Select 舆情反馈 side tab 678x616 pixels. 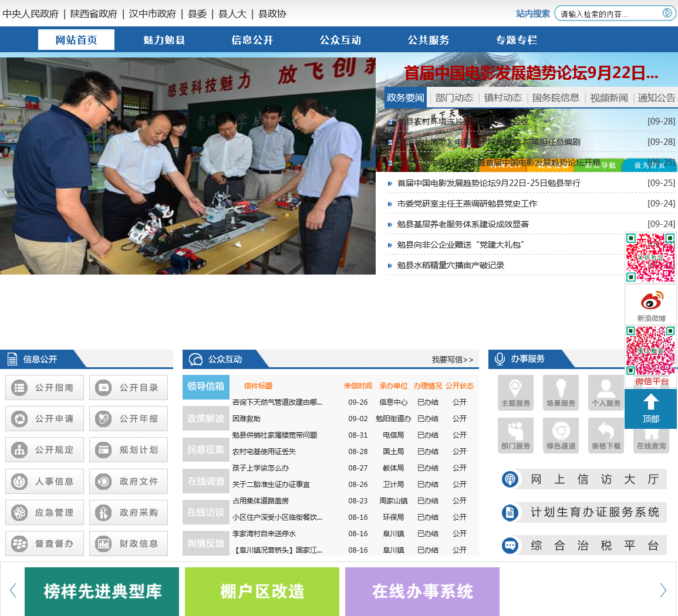206,543
